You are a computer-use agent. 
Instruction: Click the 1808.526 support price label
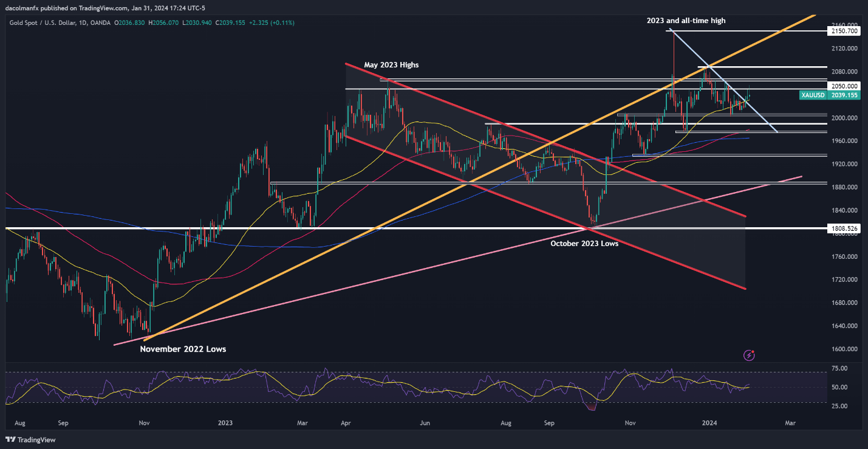coord(844,228)
